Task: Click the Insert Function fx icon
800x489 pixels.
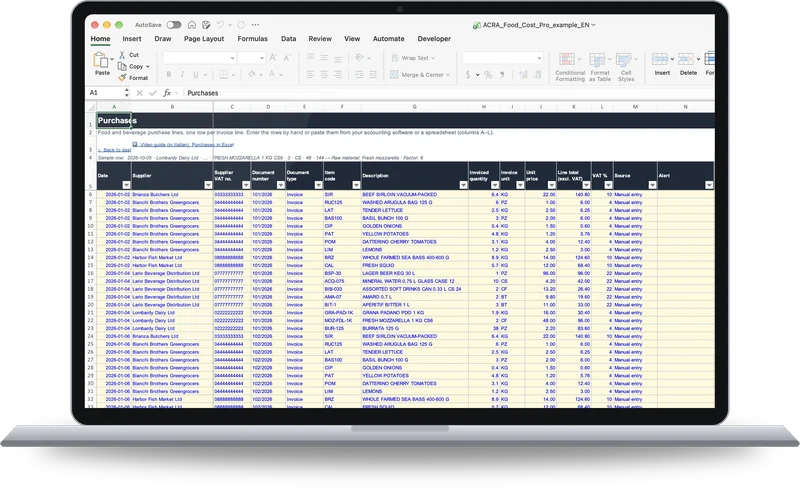Action: pos(166,93)
